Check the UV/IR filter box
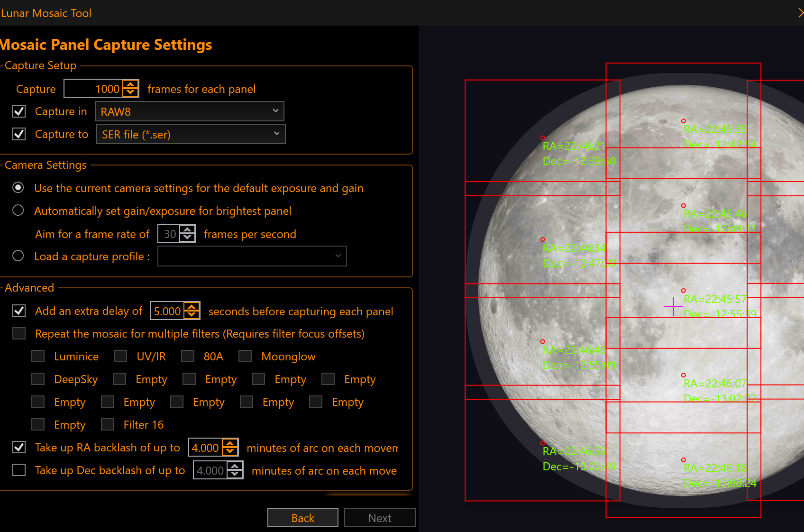 coord(120,356)
